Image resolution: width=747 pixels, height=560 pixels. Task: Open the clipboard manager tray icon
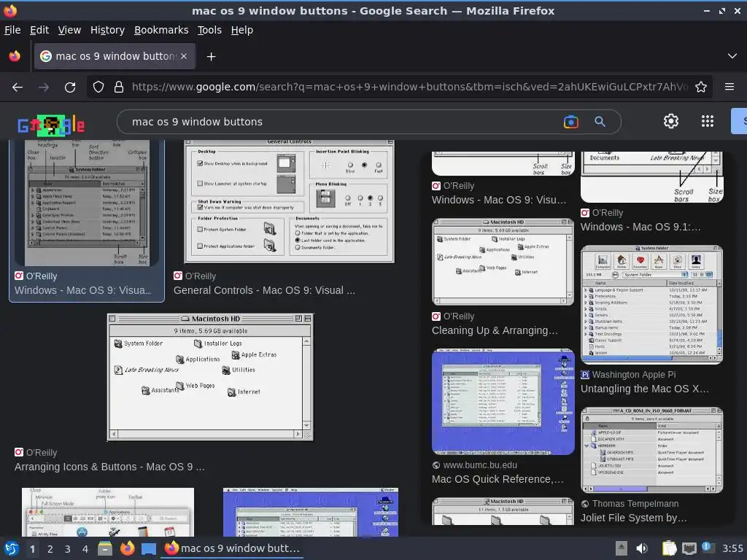[670, 548]
